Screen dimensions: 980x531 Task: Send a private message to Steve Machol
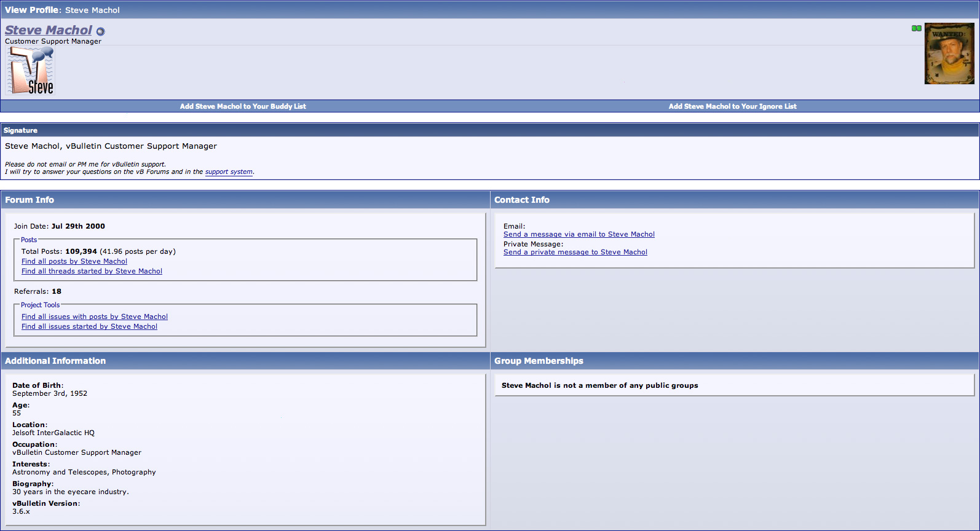point(575,252)
